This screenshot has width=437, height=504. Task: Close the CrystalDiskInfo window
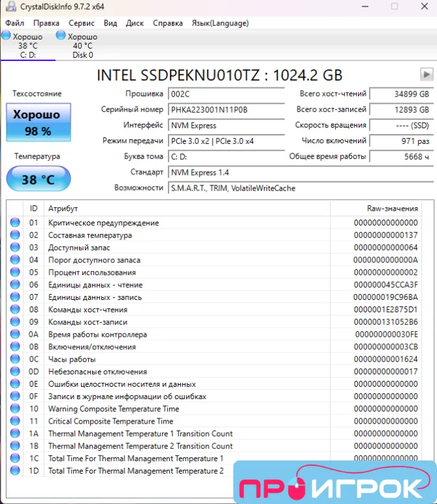click(424, 6)
